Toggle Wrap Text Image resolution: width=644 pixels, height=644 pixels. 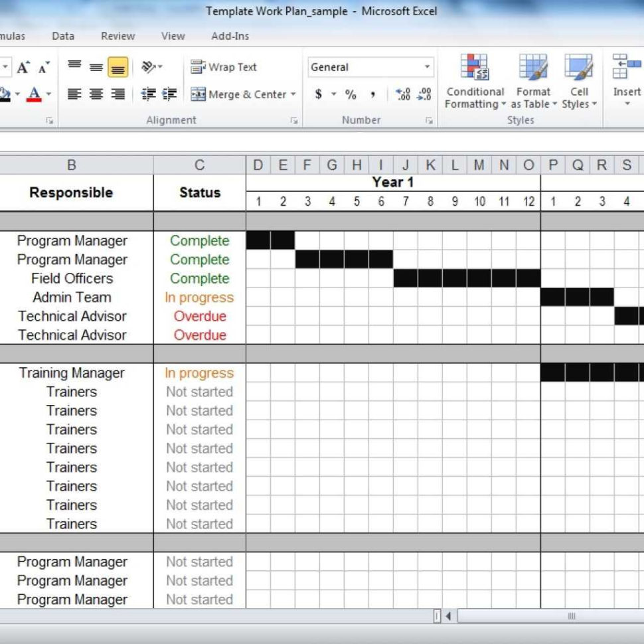click(x=224, y=67)
